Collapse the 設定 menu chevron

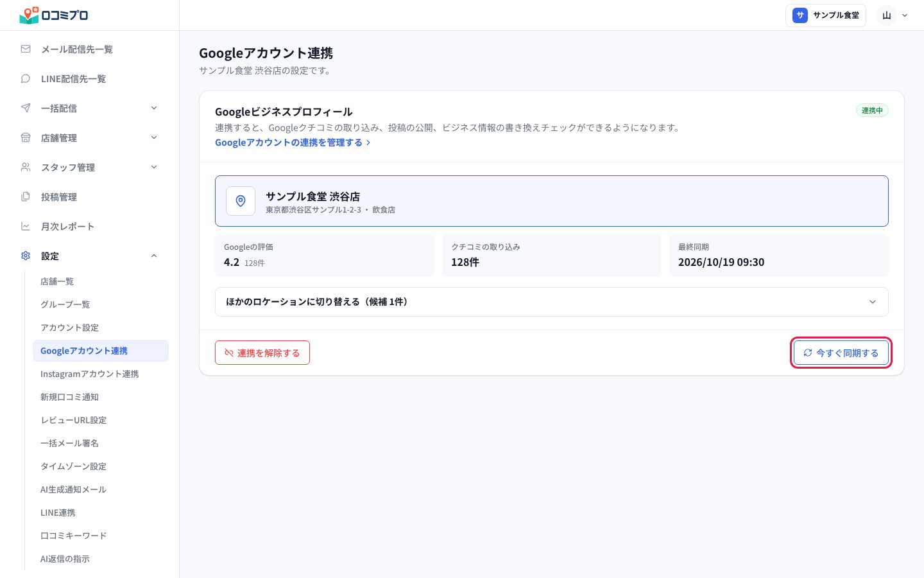click(x=154, y=256)
